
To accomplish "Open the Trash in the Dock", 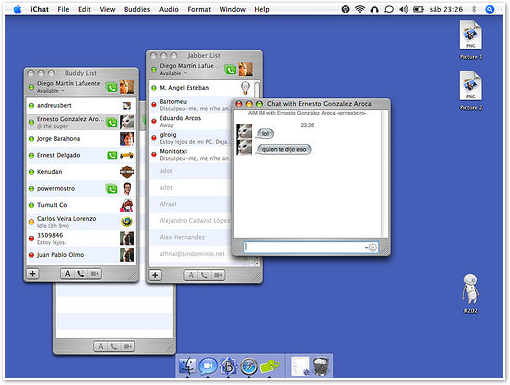I will (321, 366).
